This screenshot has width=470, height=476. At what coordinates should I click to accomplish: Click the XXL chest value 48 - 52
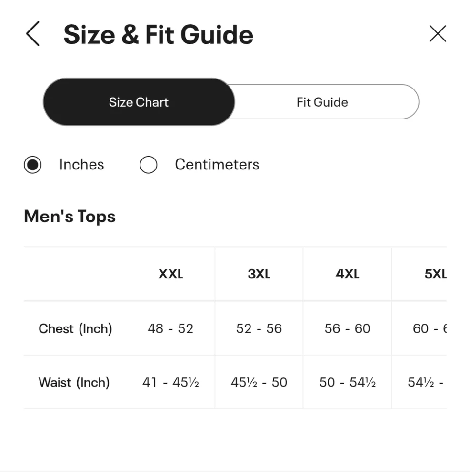click(x=170, y=328)
